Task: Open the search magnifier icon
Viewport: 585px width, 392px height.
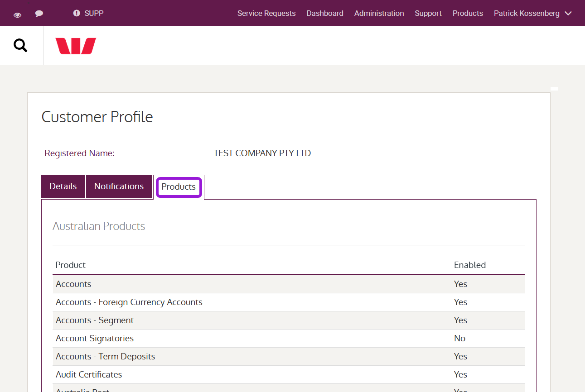Action: (x=20, y=45)
